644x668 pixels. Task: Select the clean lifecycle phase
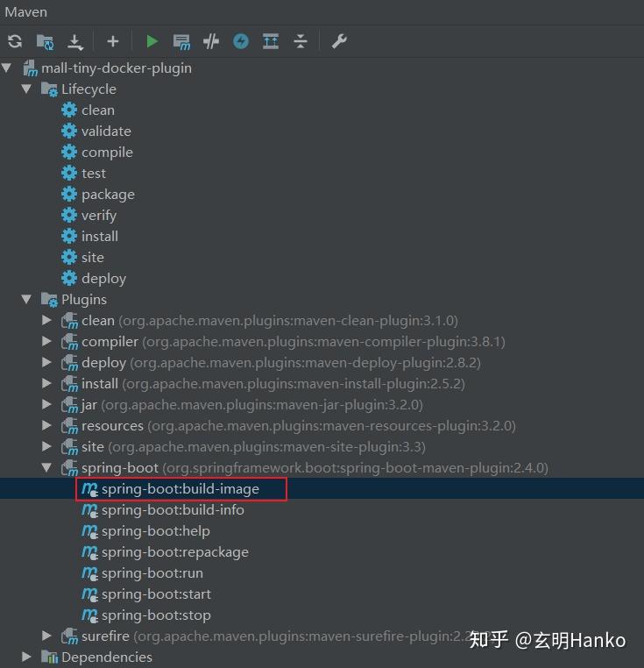[98, 110]
